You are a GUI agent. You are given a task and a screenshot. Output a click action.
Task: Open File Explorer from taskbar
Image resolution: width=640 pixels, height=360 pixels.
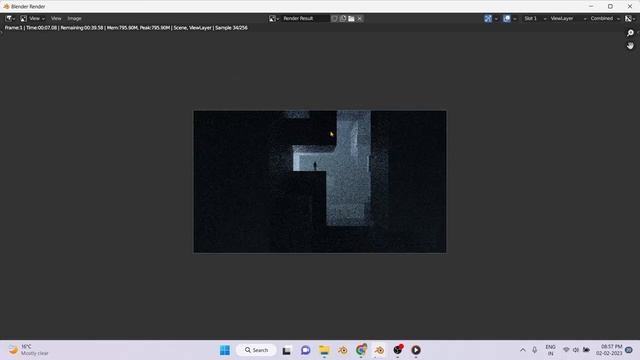[x=324, y=350]
